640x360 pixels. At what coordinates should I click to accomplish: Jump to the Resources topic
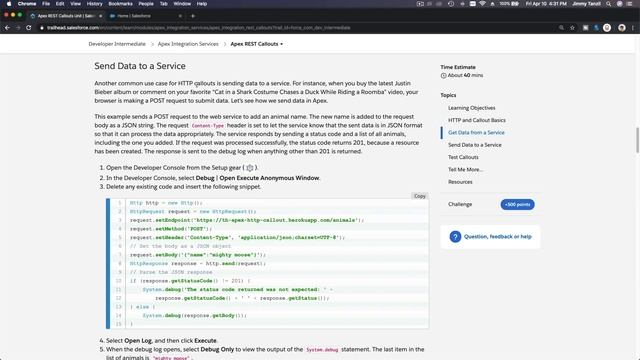[x=460, y=182]
